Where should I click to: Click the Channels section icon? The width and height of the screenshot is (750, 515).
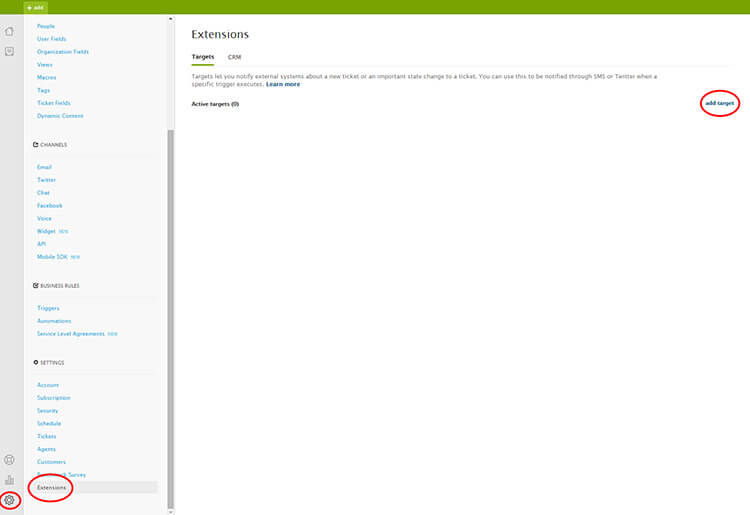[35, 144]
